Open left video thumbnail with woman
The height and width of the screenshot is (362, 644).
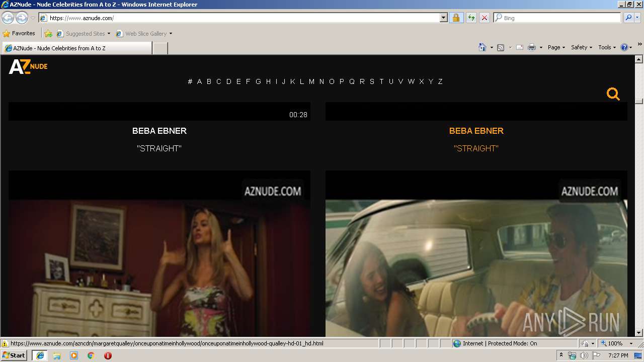tap(159, 254)
